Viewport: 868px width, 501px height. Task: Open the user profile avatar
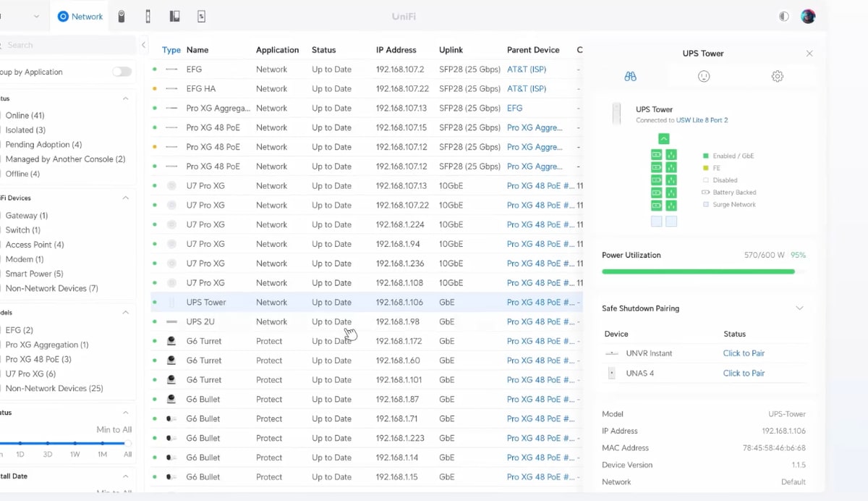click(x=808, y=16)
